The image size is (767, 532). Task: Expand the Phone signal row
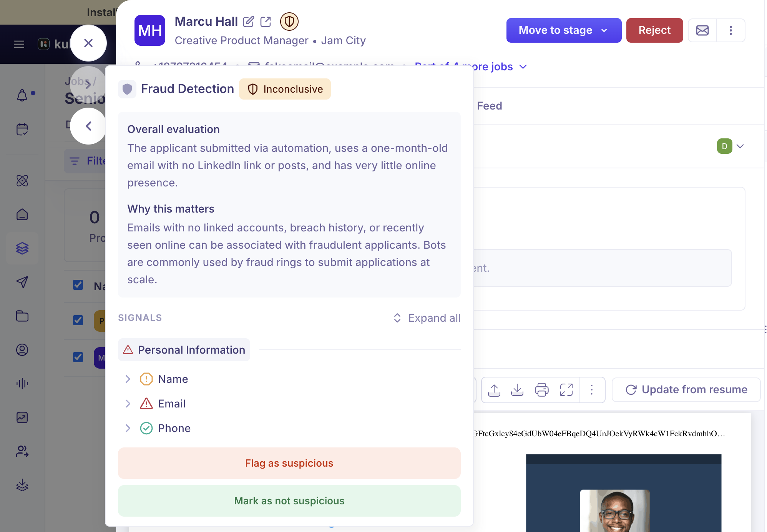click(128, 428)
